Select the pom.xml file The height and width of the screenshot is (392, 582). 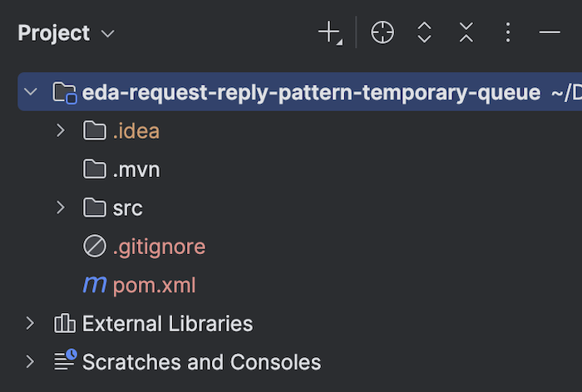click(154, 285)
